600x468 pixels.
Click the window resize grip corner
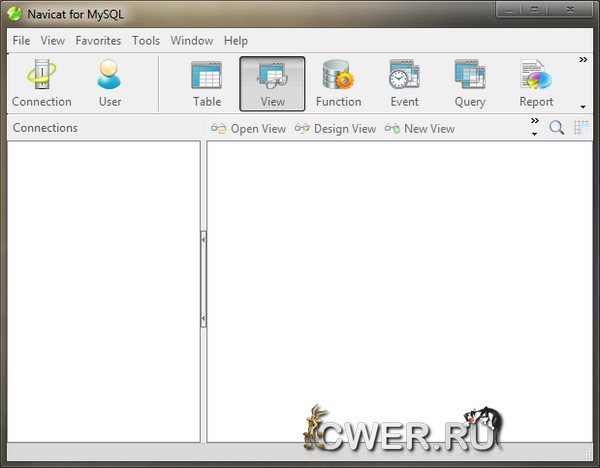click(587, 455)
